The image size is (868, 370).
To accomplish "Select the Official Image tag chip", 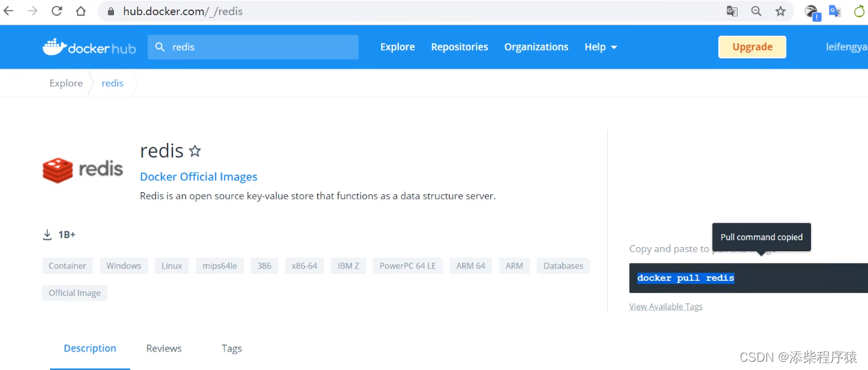I will [75, 292].
